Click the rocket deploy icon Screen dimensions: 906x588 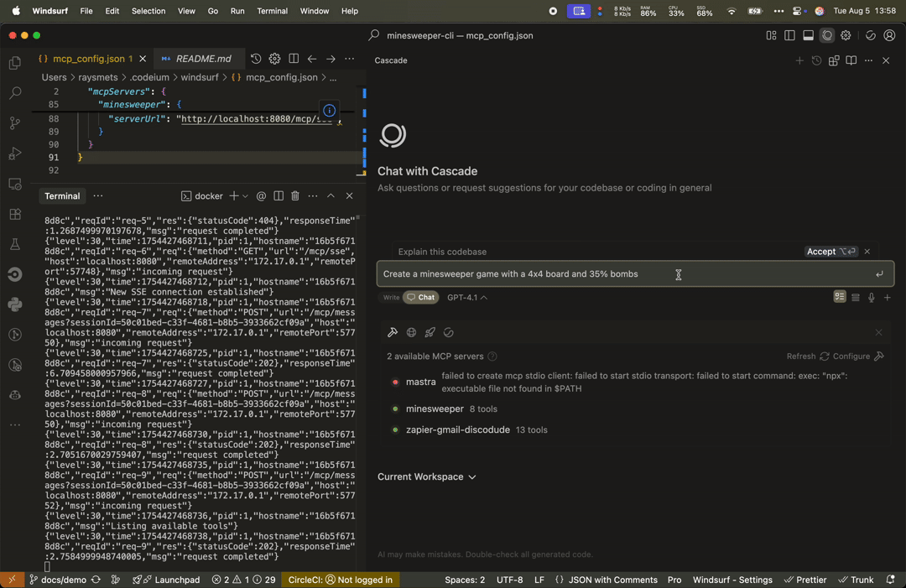coord(430,332)
